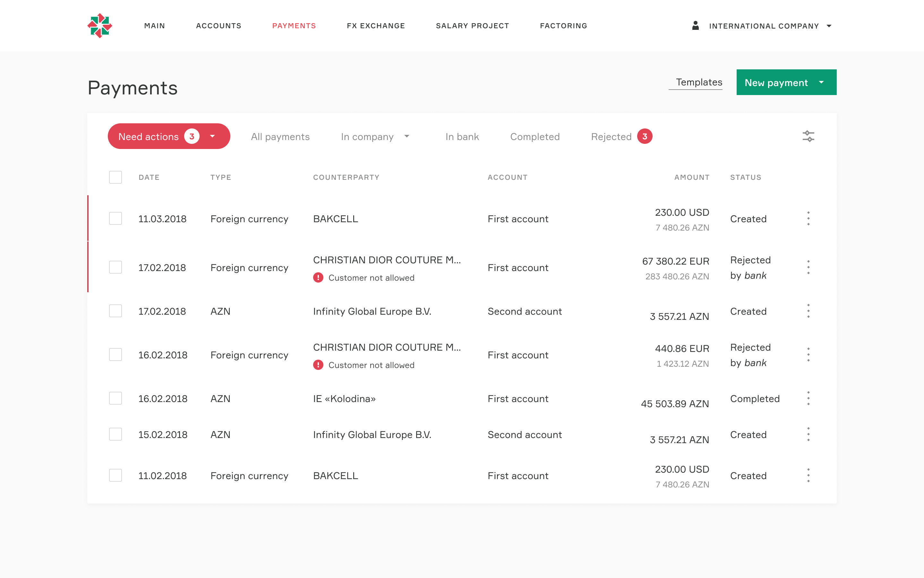Image resolution: width=924 pixels, height=578 pixels.
Task: Switch to the All payments filter tab
Action: pyautogui.click(x=280, y=136)
